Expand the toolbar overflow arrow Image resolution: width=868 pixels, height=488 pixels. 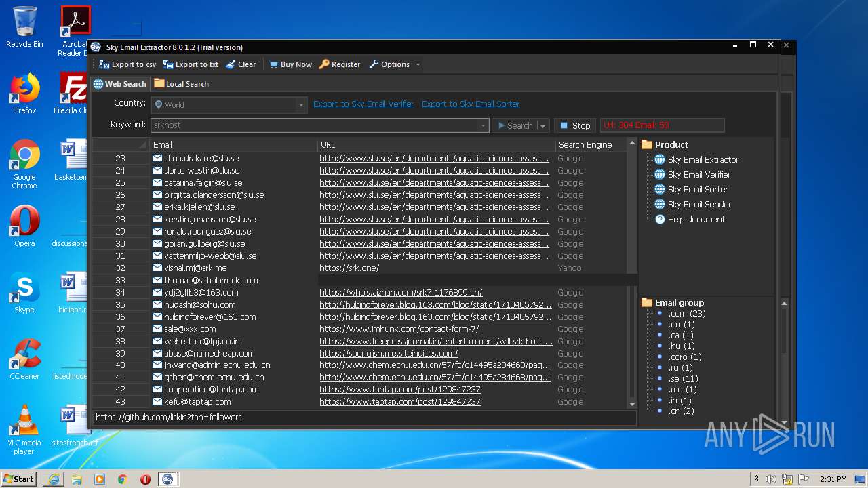(x=418, y=65)
